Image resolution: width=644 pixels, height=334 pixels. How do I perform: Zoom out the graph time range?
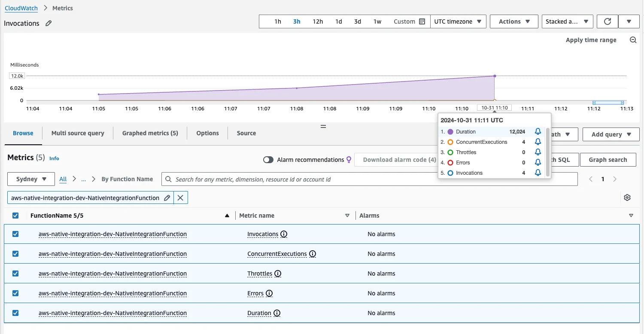pos(633,39)
